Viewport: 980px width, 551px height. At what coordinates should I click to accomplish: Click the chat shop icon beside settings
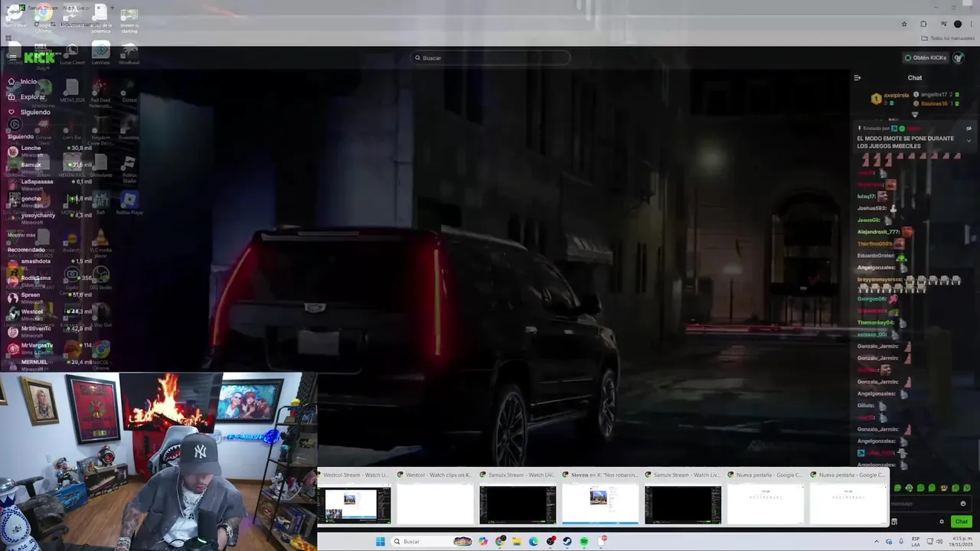893,522
